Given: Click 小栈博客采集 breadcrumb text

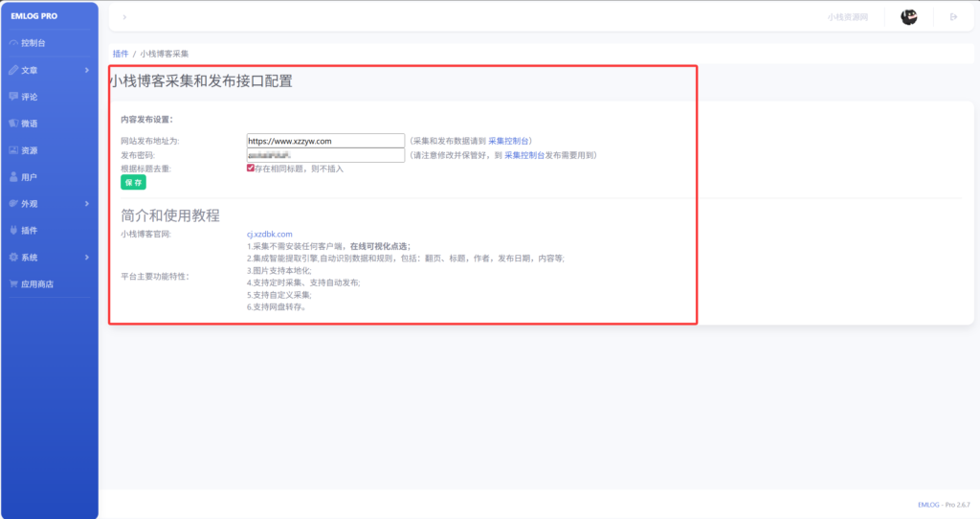Looking at the screenshot, I should tap(165, 54).
